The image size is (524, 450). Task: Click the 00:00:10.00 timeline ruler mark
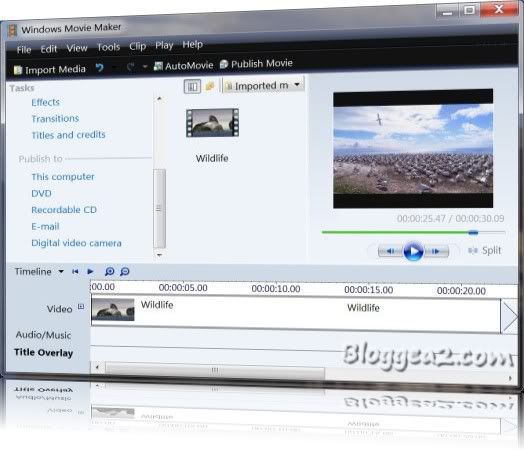tap(276, 289)
